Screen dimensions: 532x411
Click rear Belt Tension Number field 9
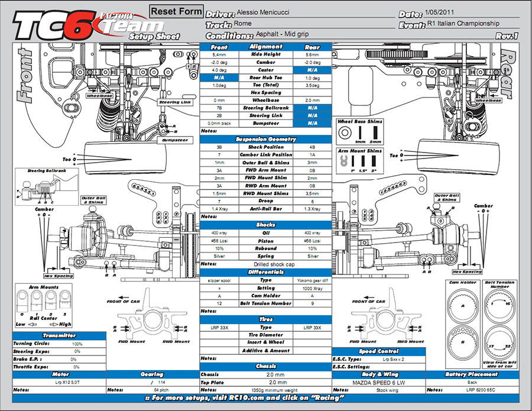coord(312,304)
